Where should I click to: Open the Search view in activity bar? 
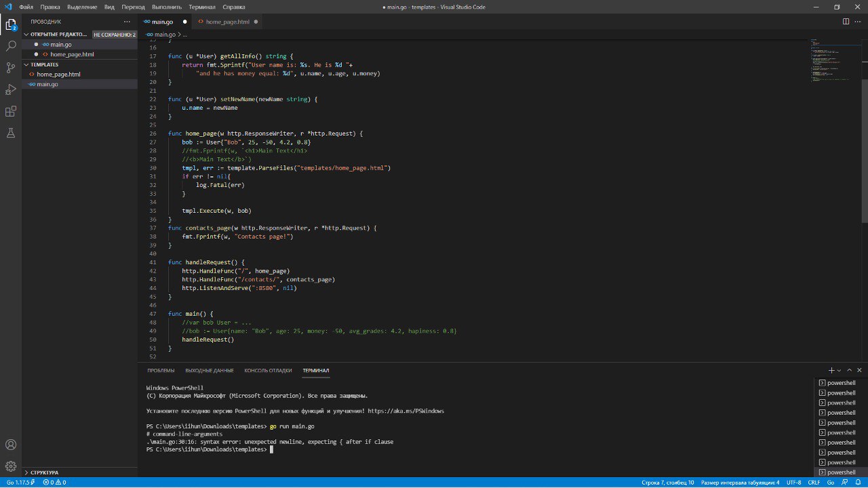click(x=11, y=46)
